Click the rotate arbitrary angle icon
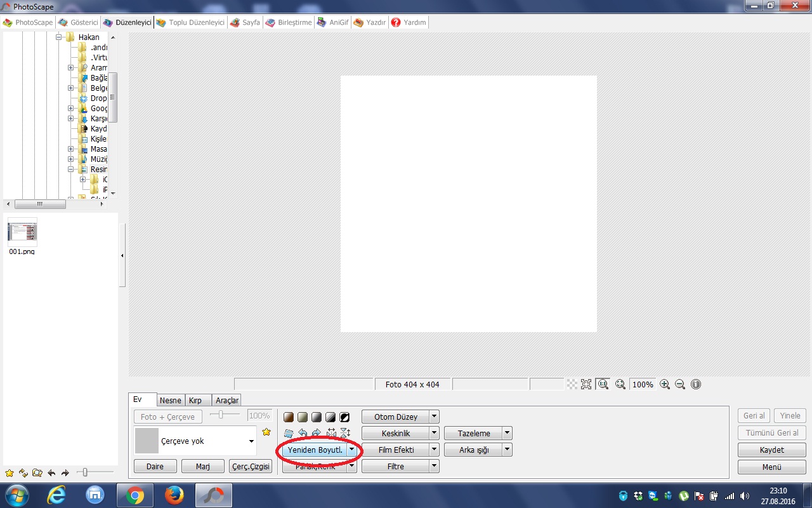Viewport: 812px width, 508px height. [289, 433]
